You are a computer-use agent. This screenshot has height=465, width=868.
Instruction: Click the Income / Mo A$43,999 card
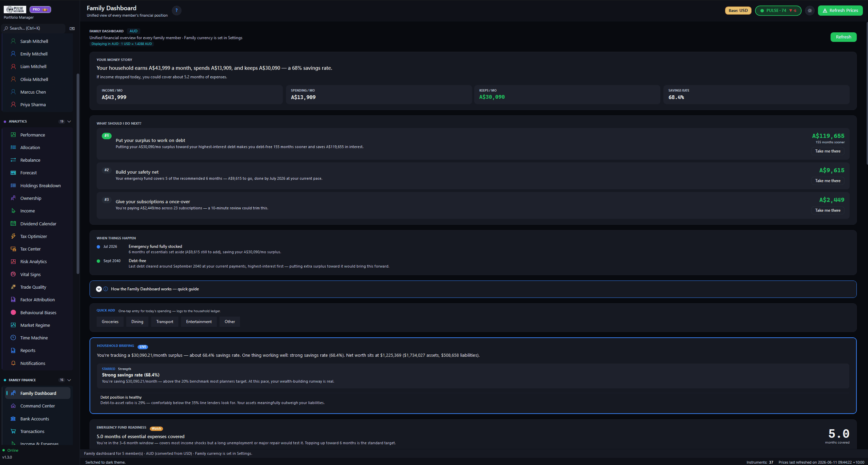(190, 94)
